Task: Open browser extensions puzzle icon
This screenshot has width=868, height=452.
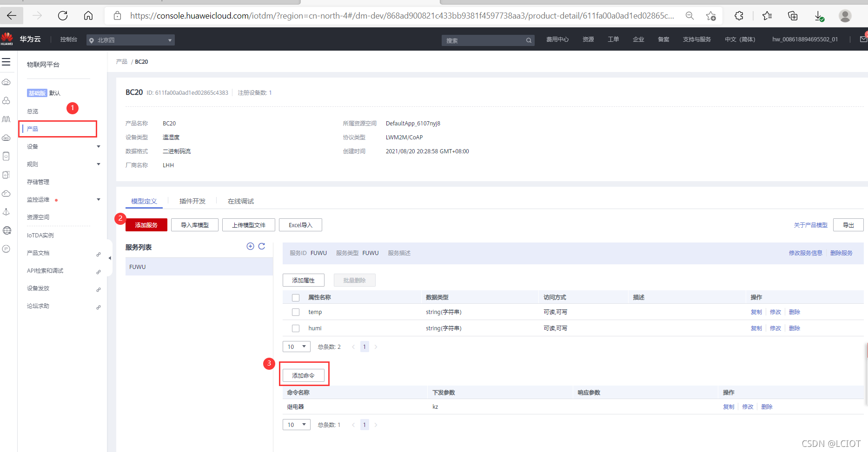Action: point(739,16)
